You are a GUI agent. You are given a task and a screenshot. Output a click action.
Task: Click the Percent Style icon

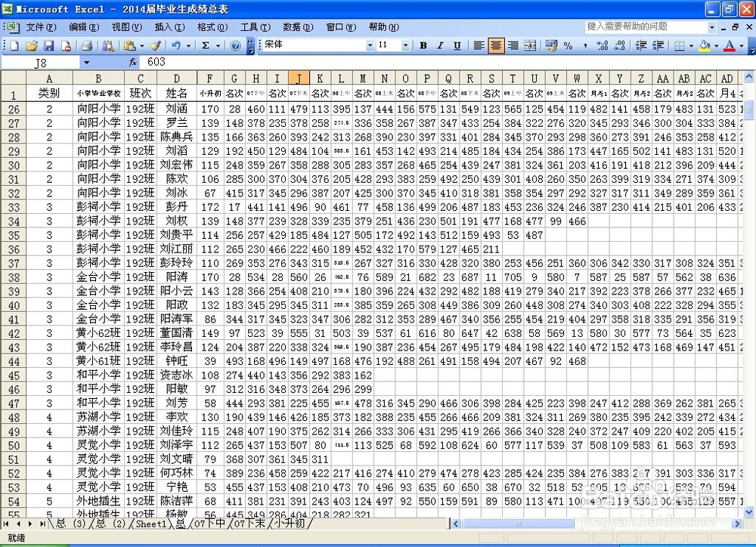point(567,45)
